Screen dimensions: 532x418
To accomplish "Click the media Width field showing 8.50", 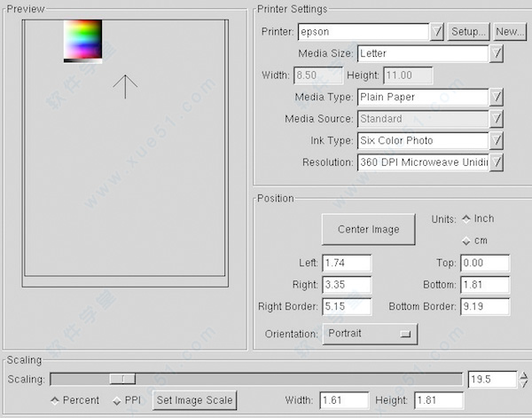I will 318,75.
